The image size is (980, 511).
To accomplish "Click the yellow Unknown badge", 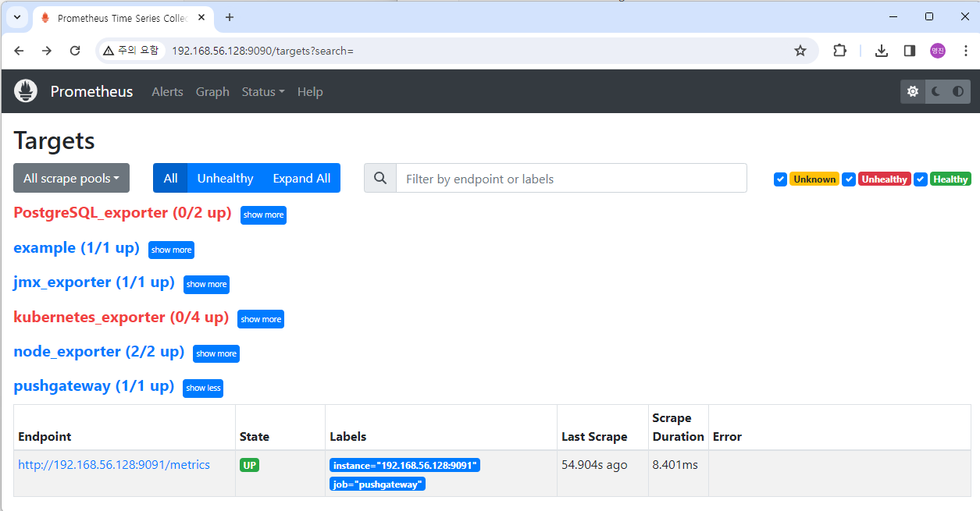I will [814, 179].
